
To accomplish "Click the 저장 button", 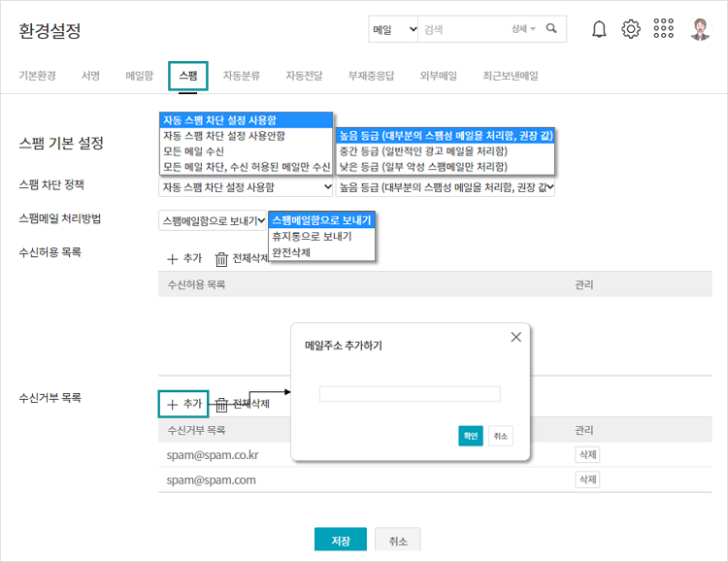I will tap(341, 541).
